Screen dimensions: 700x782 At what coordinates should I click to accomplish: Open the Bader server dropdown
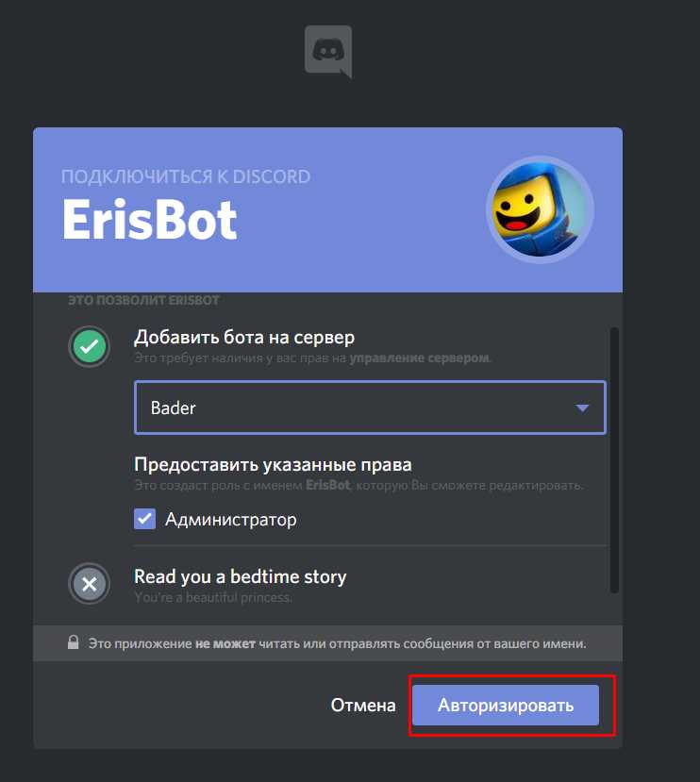(370, 408)
